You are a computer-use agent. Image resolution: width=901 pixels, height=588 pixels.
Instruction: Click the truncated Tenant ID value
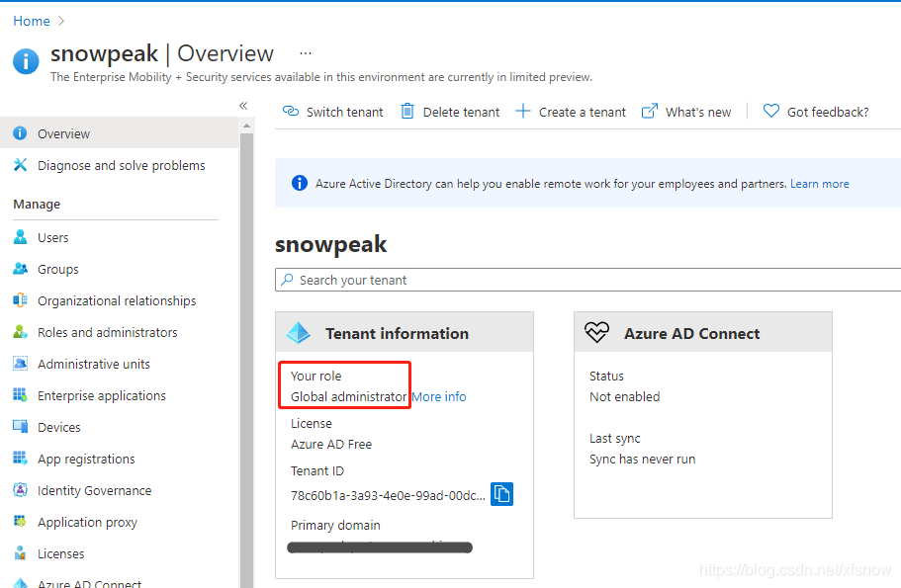388,495
